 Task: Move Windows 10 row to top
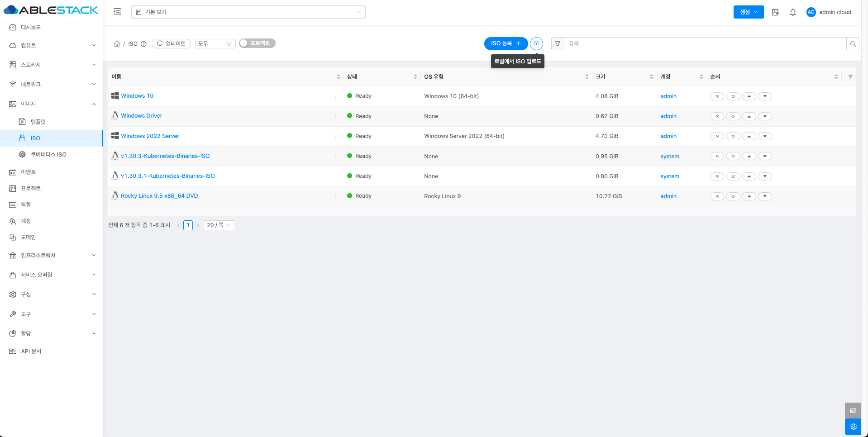tap(717, 96)
